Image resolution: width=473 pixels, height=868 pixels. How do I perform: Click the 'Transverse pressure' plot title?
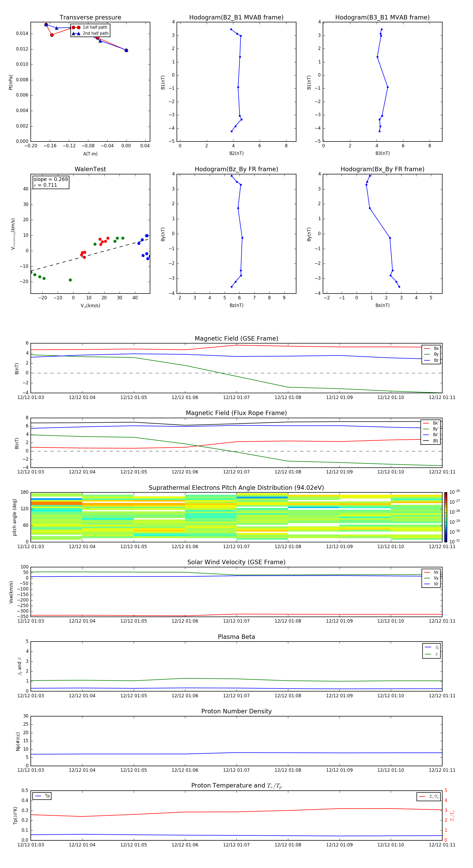90,18
